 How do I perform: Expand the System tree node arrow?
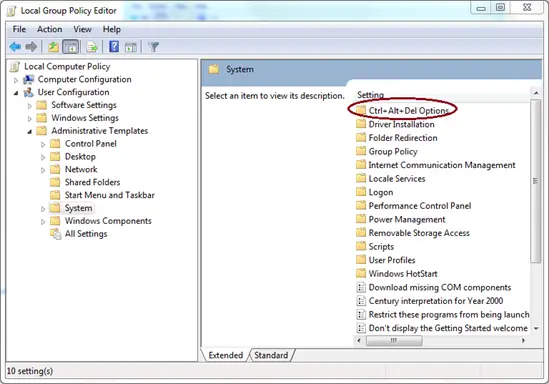click(43, 209)
